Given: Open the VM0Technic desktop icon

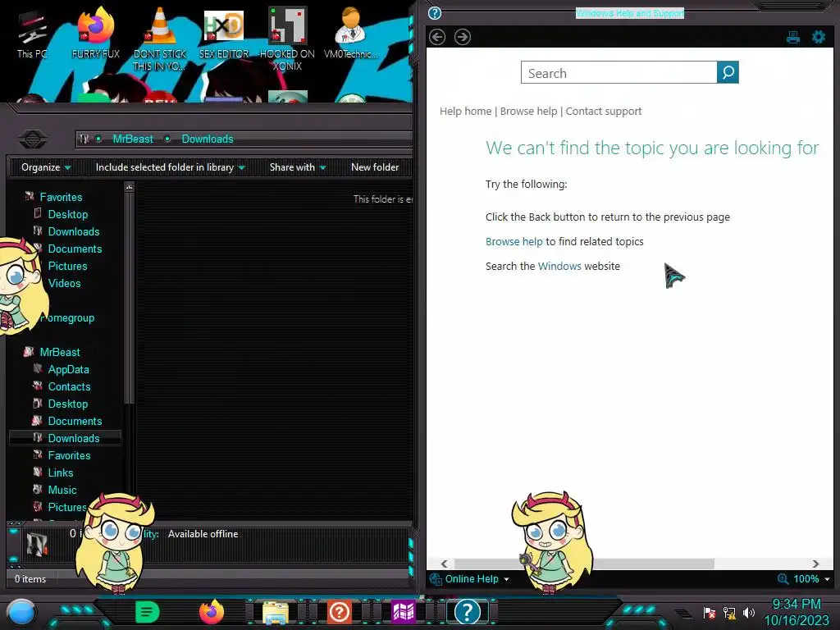Looking at the screenshot, I should [x=351, y=33].
